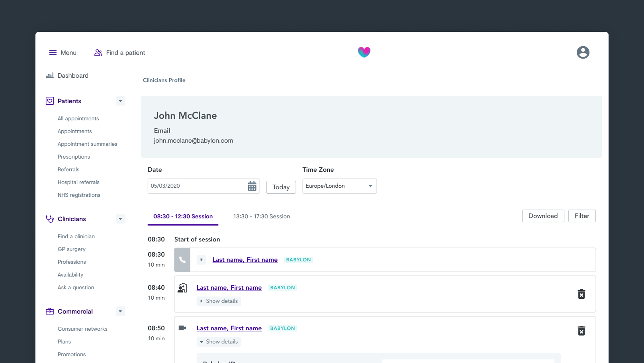Image resolution: width=644 pixels, height=363 pixels.
Task: Open Referrals in sidebar
Action: point(69,169)
